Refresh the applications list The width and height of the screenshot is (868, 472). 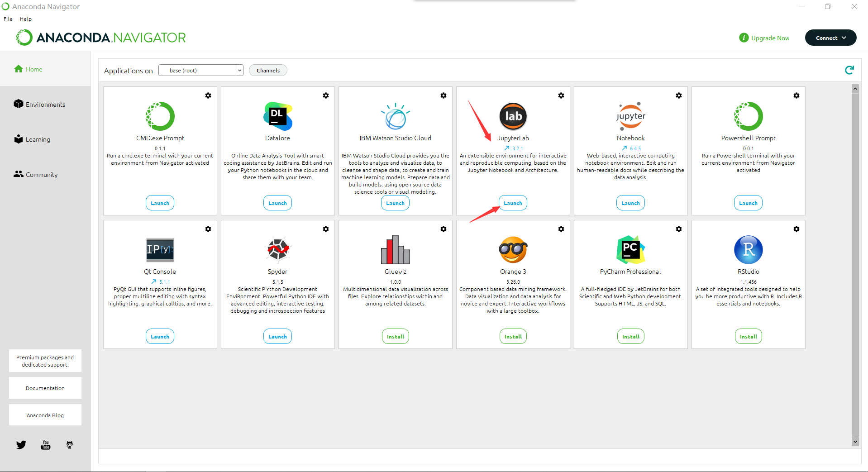849,70
